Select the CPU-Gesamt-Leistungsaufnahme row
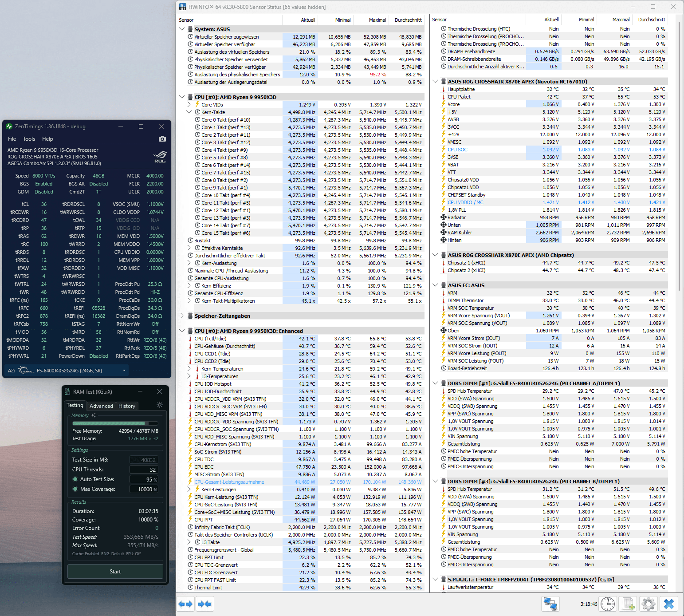Screen dimensions: 684x616 tap(305, 482)
